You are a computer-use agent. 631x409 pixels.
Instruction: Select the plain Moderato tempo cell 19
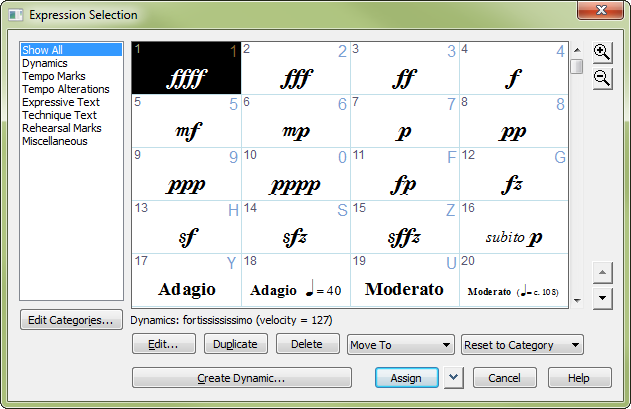coord(405,280)
